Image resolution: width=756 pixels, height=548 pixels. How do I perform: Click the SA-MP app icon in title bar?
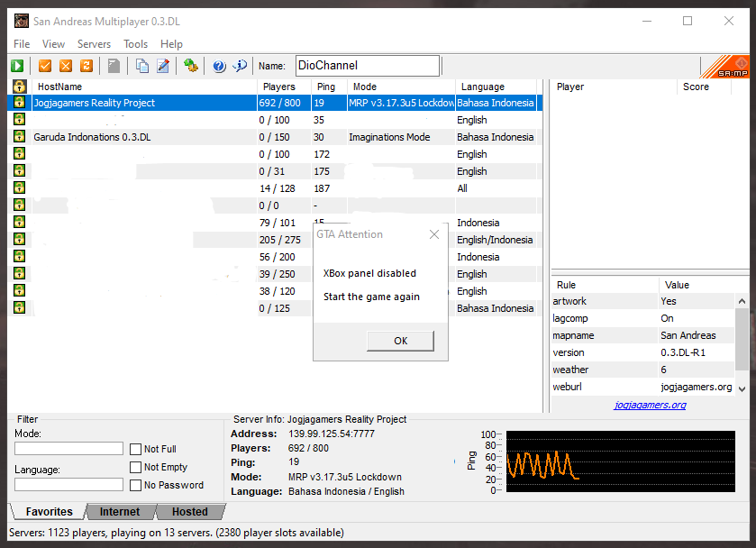pyautogui.click(x=22, y=22)
